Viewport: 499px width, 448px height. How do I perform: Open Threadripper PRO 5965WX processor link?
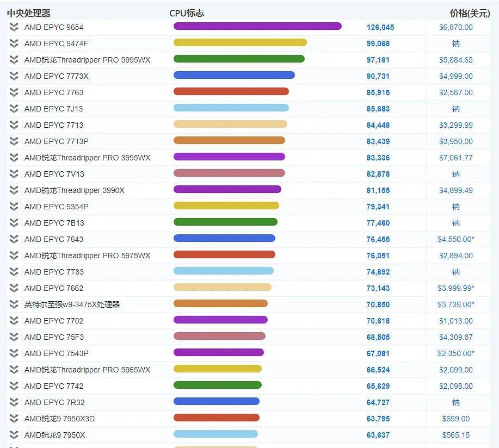pos(87,370)
